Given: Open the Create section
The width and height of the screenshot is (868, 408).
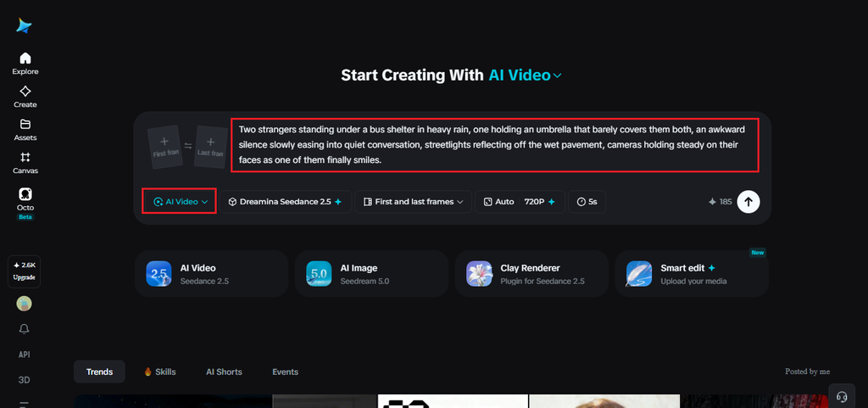Looking at the screenshot, I should pos(25,97).
